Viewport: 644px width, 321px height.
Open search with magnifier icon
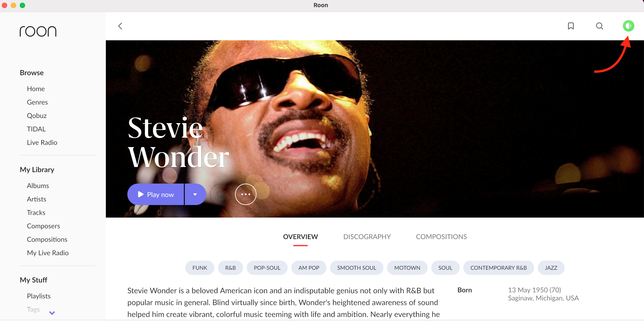click(x=599, y=26)
